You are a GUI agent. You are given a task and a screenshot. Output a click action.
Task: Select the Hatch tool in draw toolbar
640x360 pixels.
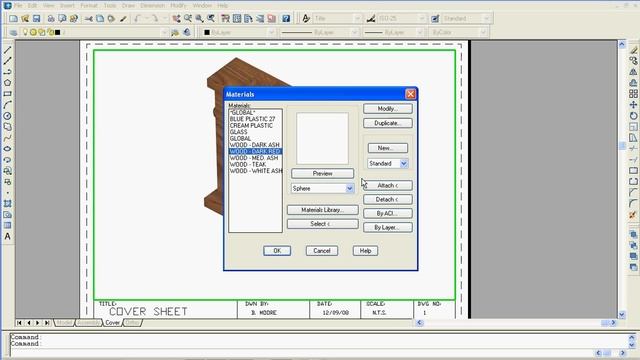tap(7, 203)
